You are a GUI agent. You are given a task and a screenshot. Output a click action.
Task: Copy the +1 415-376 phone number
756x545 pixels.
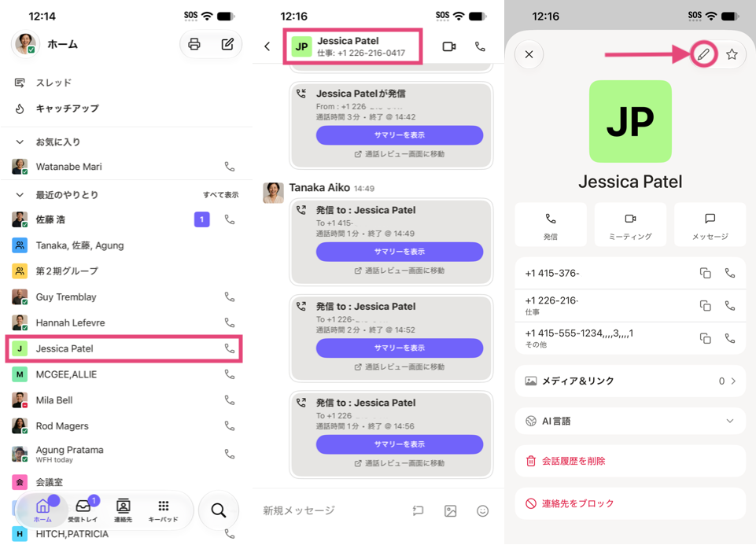(x=706, y=273)
